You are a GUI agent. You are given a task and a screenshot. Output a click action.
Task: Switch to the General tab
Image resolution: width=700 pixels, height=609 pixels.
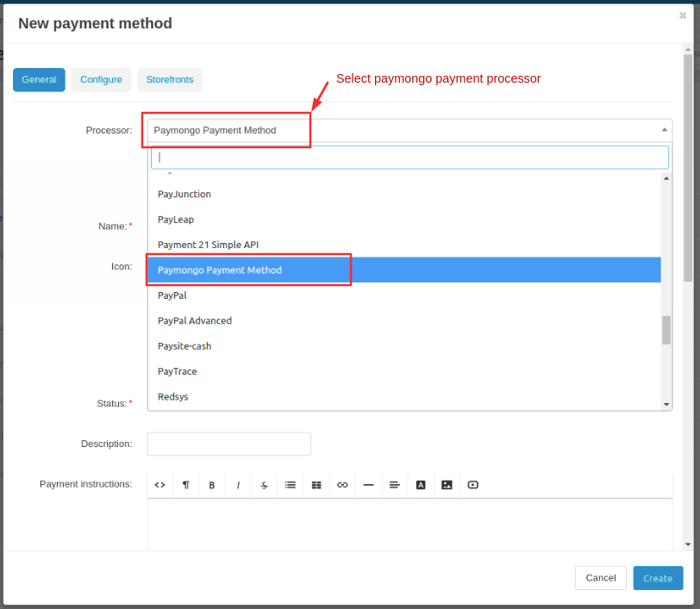click(39, 80)
